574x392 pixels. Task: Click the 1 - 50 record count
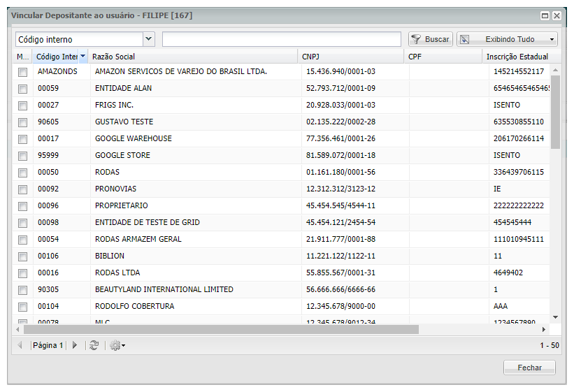tap(550, 345)
